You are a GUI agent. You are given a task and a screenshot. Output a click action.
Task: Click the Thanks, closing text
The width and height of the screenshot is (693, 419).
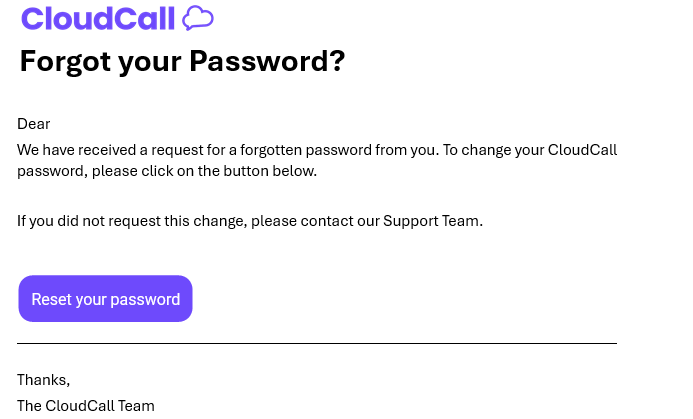[43, 380]
